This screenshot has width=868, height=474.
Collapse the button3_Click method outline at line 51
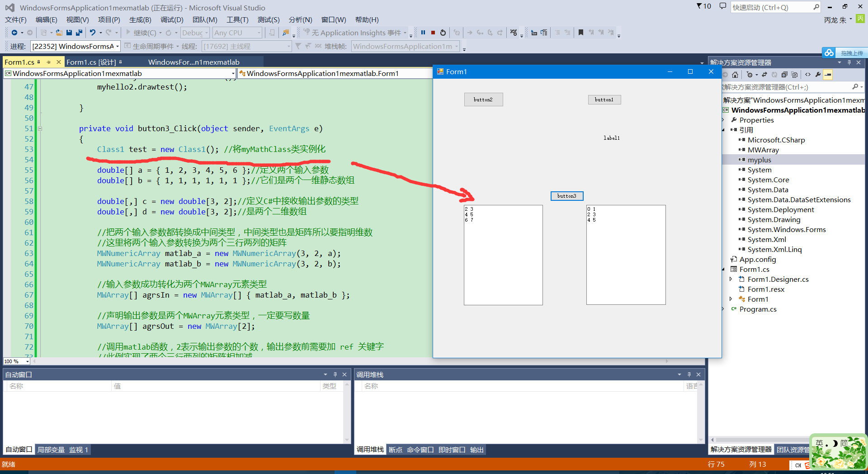click(40, 128)
